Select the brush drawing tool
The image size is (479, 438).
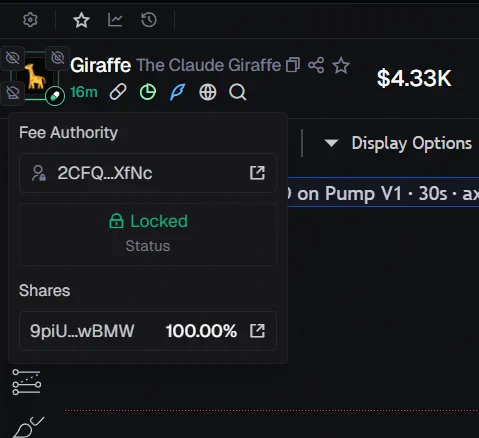[28, 427]
